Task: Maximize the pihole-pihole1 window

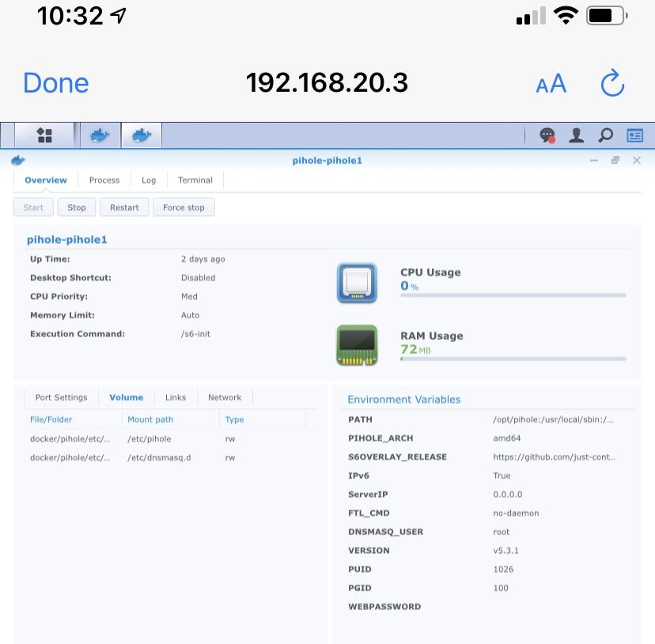Action: (x=615, y=161)
